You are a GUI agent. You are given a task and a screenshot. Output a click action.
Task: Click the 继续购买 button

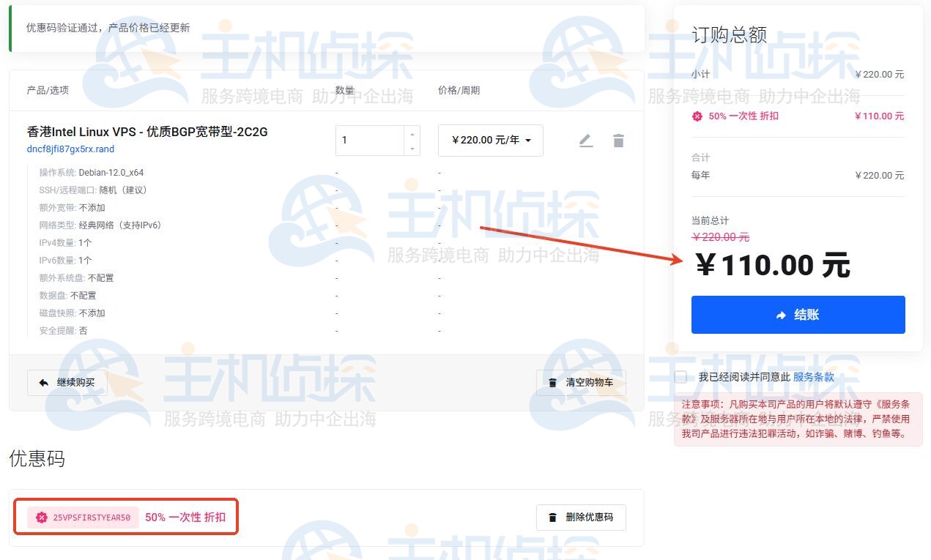point(67,382)
